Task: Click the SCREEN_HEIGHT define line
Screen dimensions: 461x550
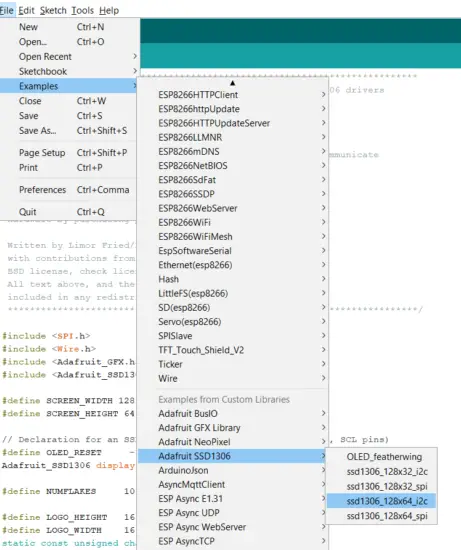Action: pos(68,414)
